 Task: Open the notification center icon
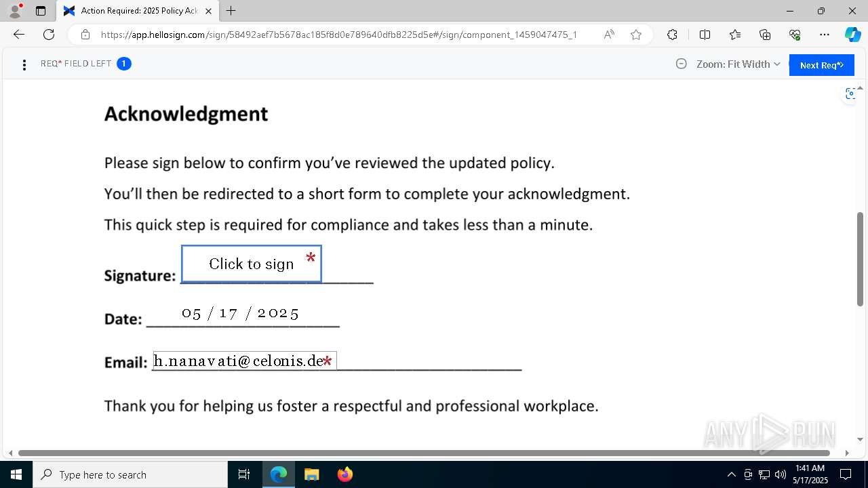click(x=846, y=474)
